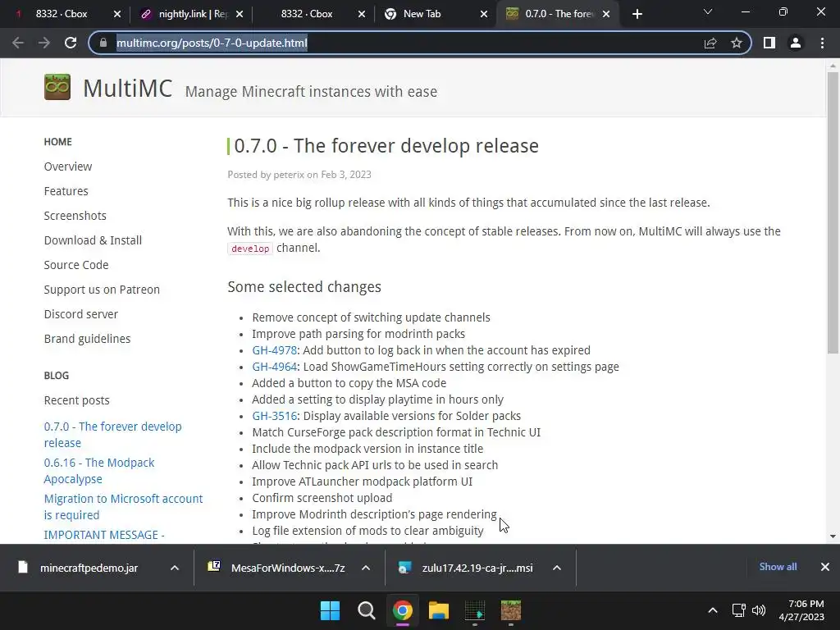
Task: Open Windows taskbar search
Action: coord(367,610)
